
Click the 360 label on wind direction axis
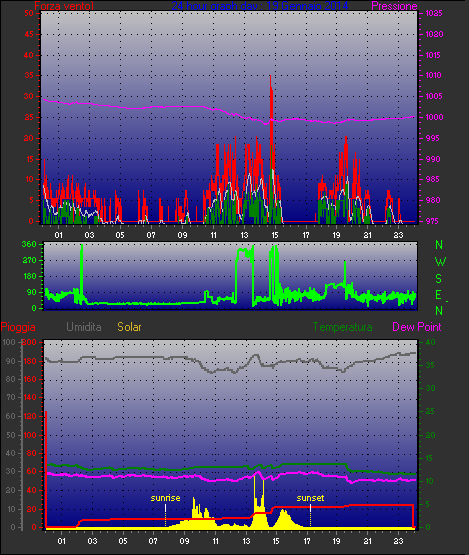point(29,244)
